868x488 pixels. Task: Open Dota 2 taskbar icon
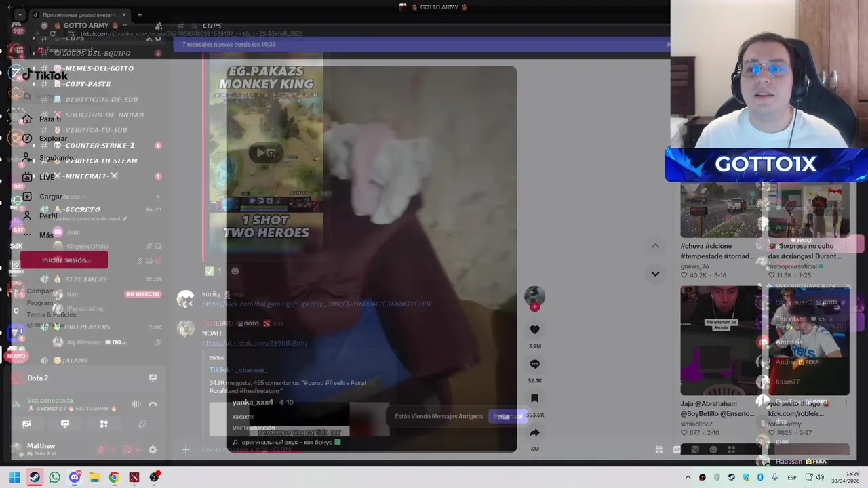(x=134, y=477)
